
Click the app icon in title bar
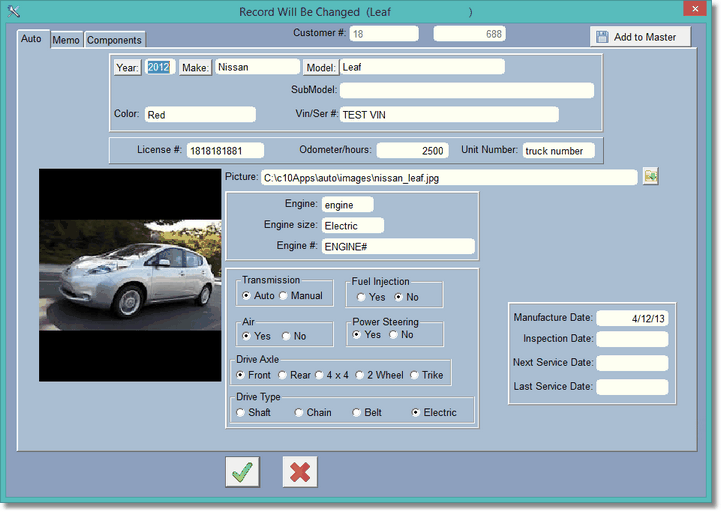pos(14,11)
